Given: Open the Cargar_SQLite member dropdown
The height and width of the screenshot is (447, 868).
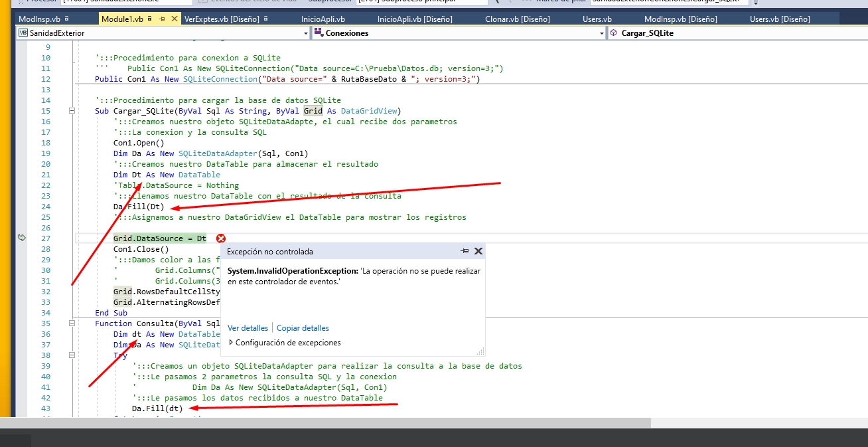Looking at the screenshot, I should pyautogui.click(x=737, y=33).
